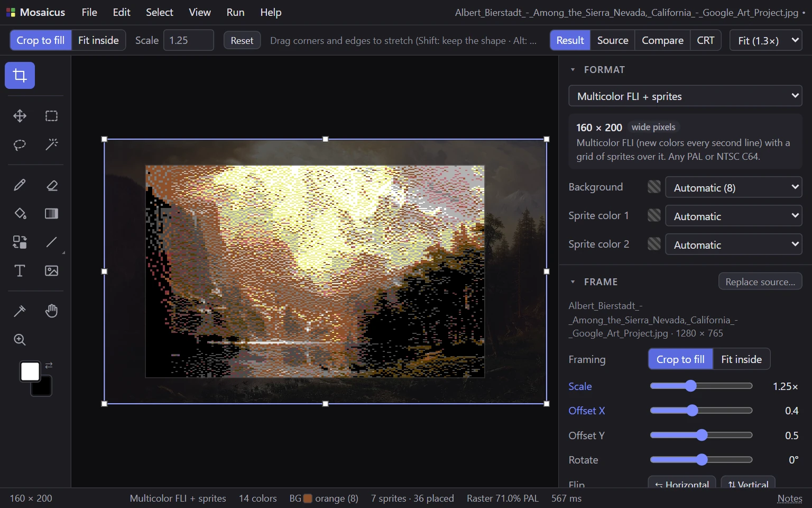
Task: Activate the Zoom magnifier tool
Action: [x=20, y=339]
